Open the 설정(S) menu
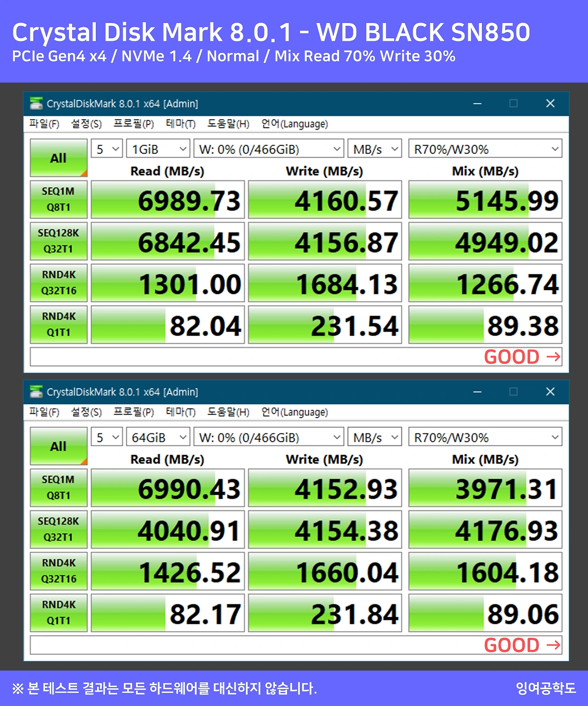 [x=86, y=124]
